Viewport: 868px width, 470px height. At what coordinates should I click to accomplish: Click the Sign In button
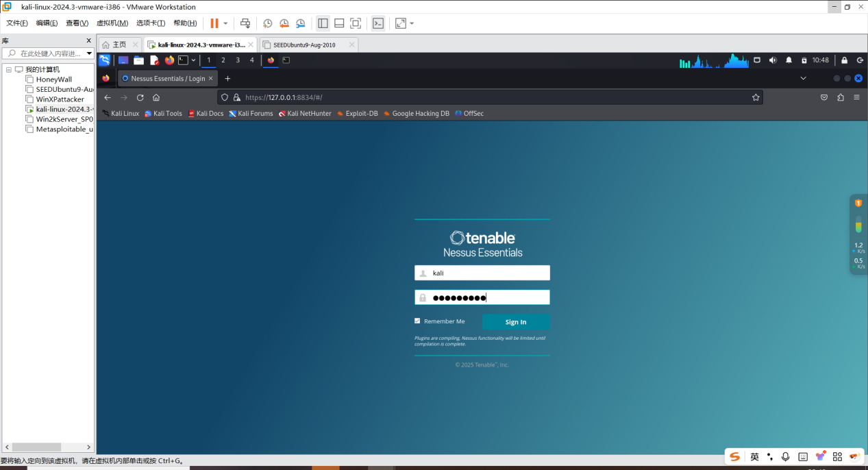click(516, 322)
